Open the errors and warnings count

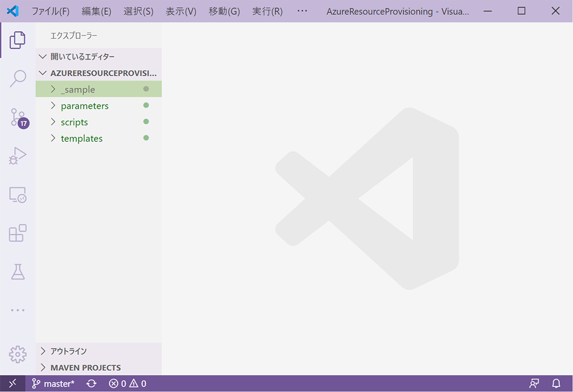[x=128, y=383]
